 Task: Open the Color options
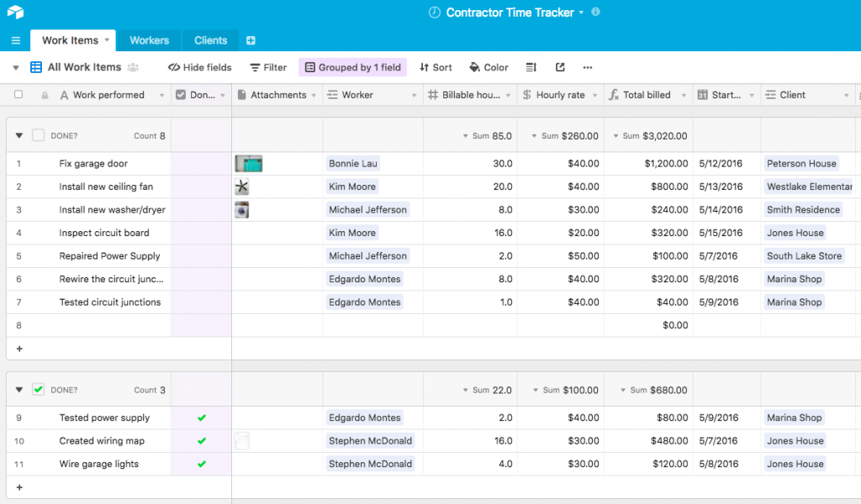(x=489, y=67)
